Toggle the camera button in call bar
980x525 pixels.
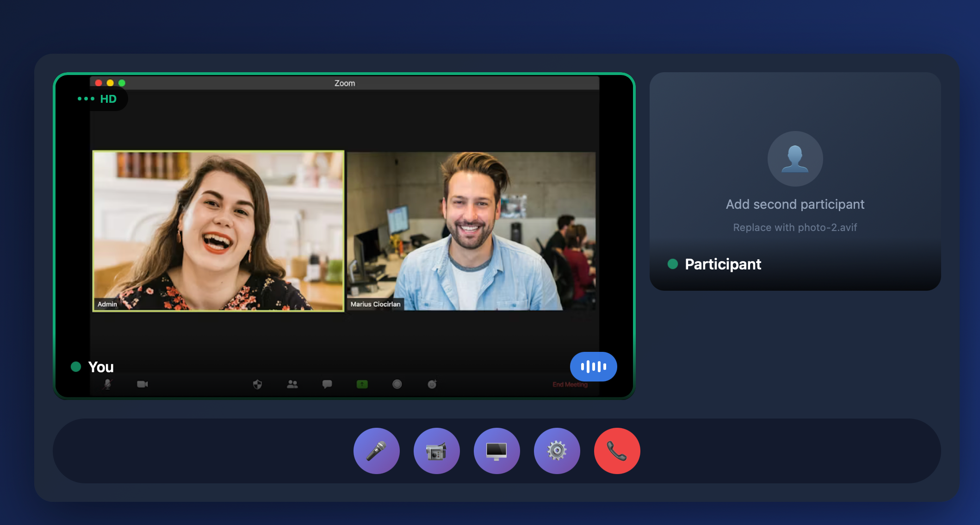(436, 450)
